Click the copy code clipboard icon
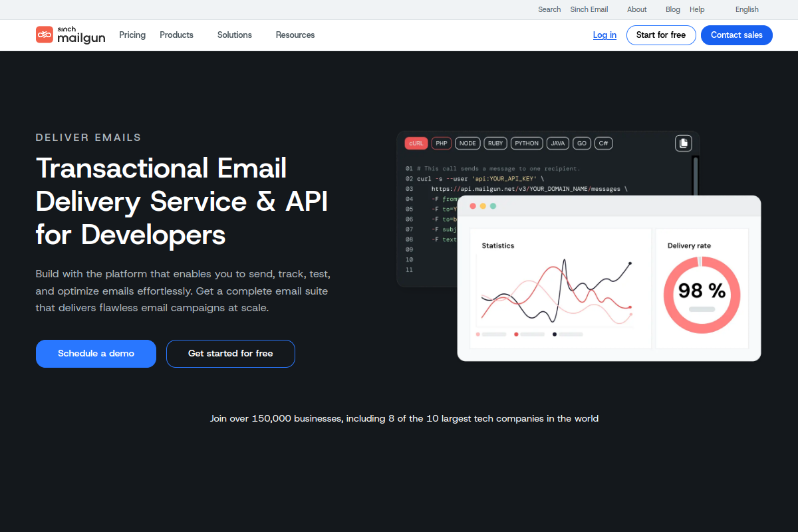Viewport: 798px width, 532px height. 683,143
